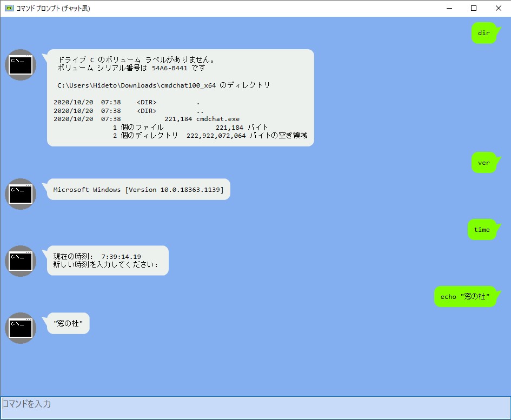Click the directory listing reply bubble
The image size is (511, 420).
tap(180, 97)
